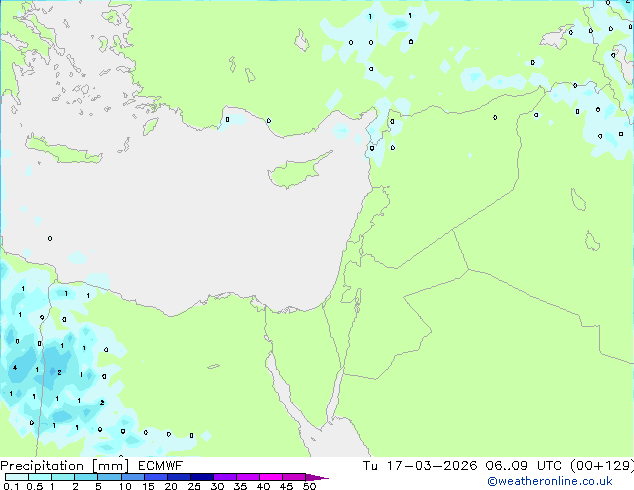Image resolution: width=634 pixels, height=490 pixels.
Task: Select the 25–30 mm navy swatch
Action: pos(201,477)
